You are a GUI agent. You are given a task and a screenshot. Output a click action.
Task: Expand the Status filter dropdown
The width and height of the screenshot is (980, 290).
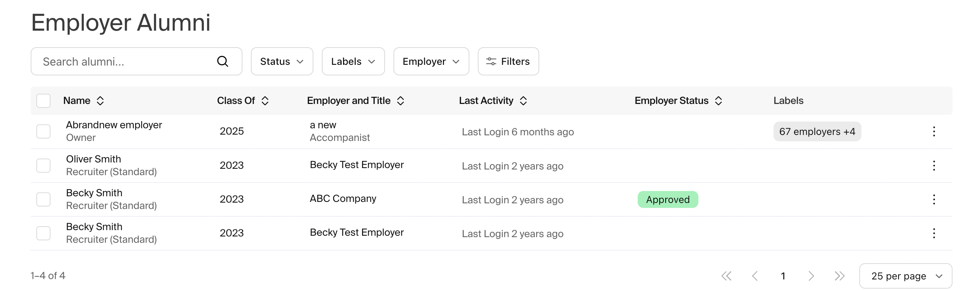(x=282, y=61)
